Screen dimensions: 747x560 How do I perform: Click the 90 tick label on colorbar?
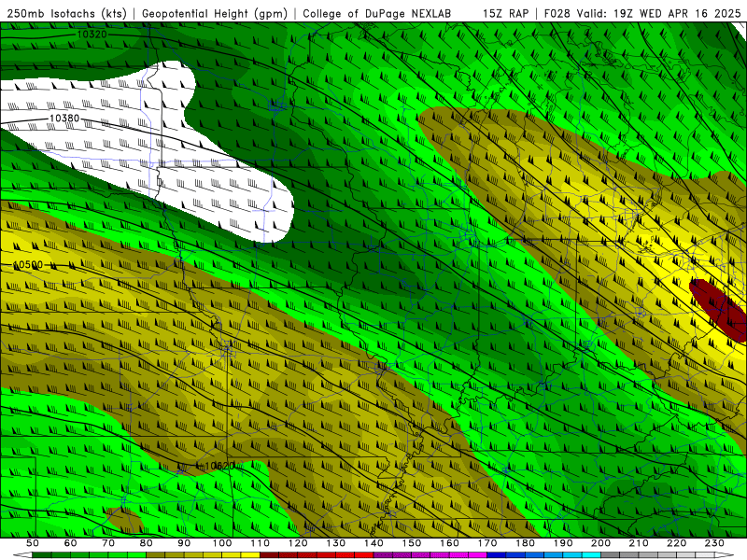click(184, 543)
